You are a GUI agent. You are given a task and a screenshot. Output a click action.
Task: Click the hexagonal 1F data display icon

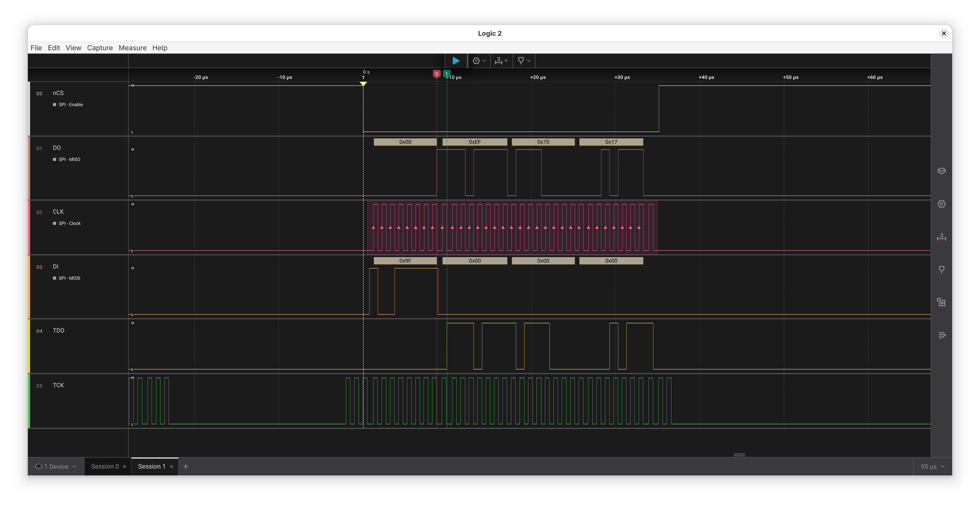(476, 61)
